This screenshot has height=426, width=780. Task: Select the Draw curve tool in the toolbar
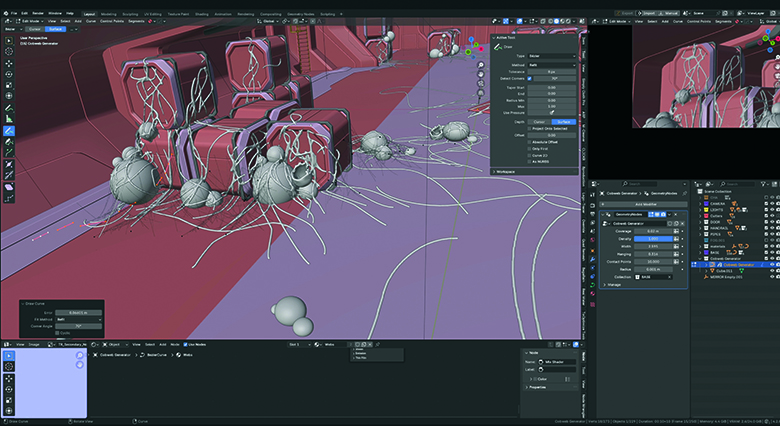(9, 130)
